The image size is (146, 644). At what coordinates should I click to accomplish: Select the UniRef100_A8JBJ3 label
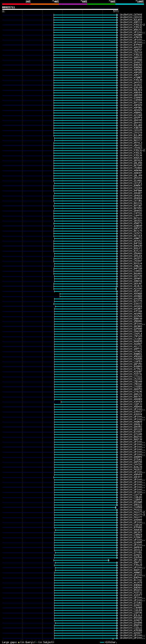click(131, 286)
